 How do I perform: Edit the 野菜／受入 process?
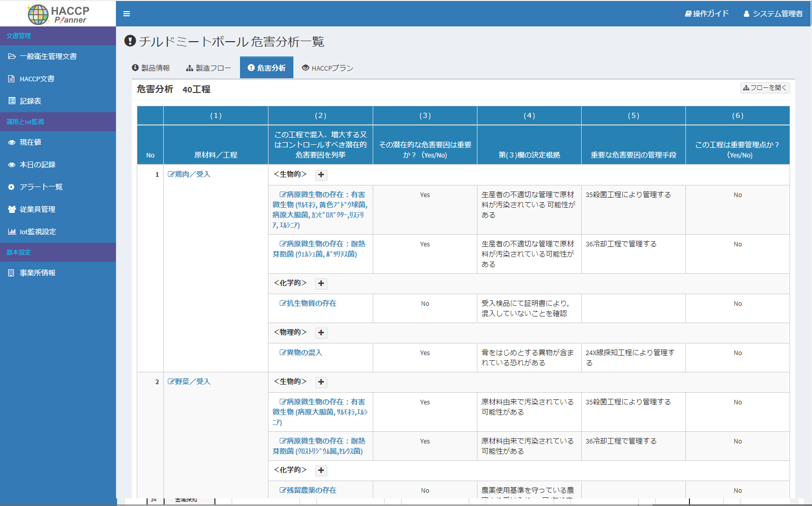coord(189,382)
